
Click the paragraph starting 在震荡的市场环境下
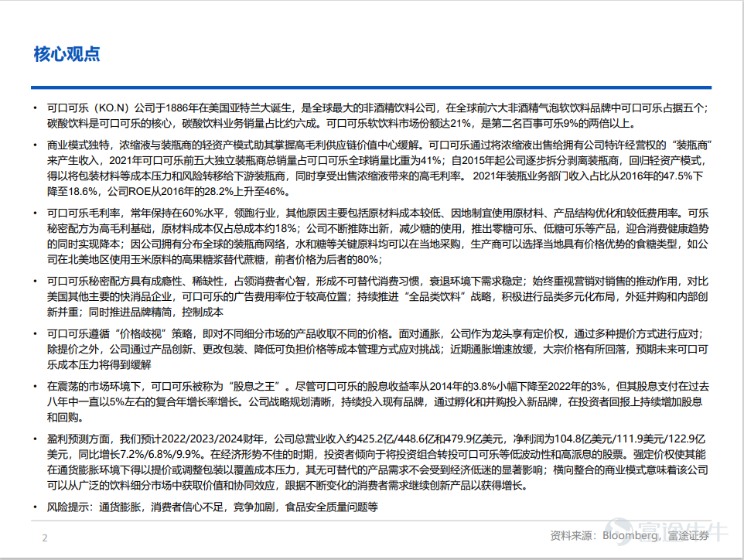point(377,402)
